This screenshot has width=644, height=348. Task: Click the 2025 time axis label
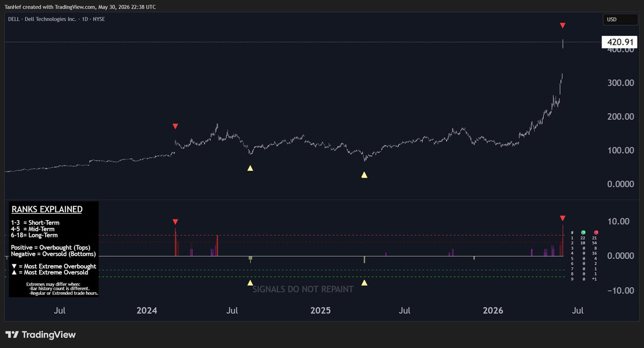[320, 310]
